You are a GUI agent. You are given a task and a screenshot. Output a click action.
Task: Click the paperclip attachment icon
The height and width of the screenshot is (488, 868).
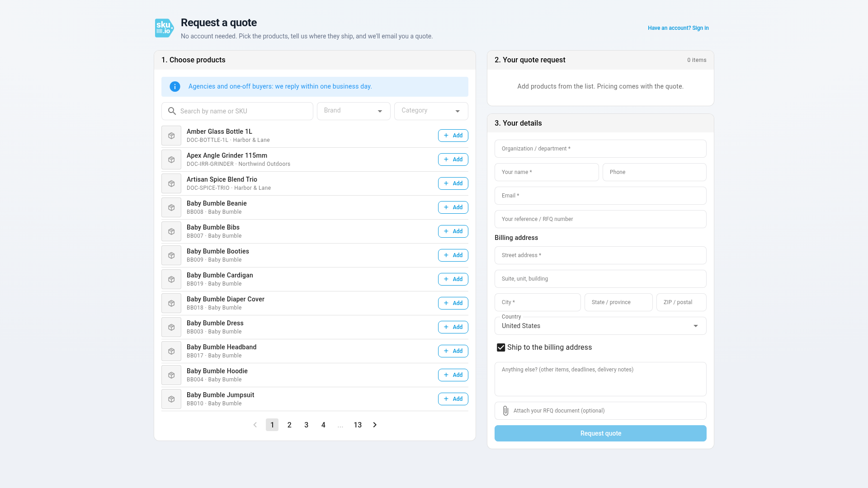(x=506, y=411)
